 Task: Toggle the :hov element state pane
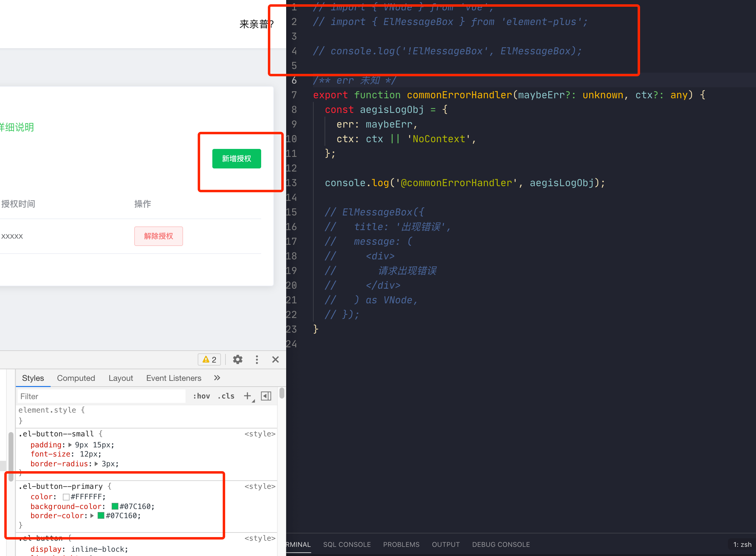tap(201, 396)
